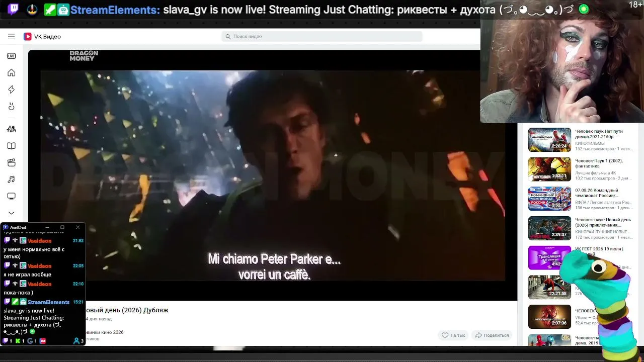Click the Google G viewer count icon in AxelChat
The image size is (644, 362).
point(30,341)
